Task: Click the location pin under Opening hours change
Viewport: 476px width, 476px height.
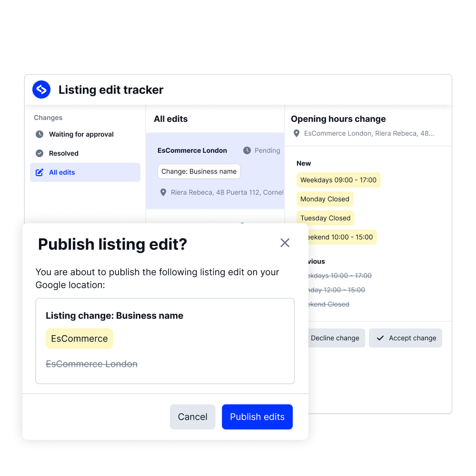Action: pos(297,134)
